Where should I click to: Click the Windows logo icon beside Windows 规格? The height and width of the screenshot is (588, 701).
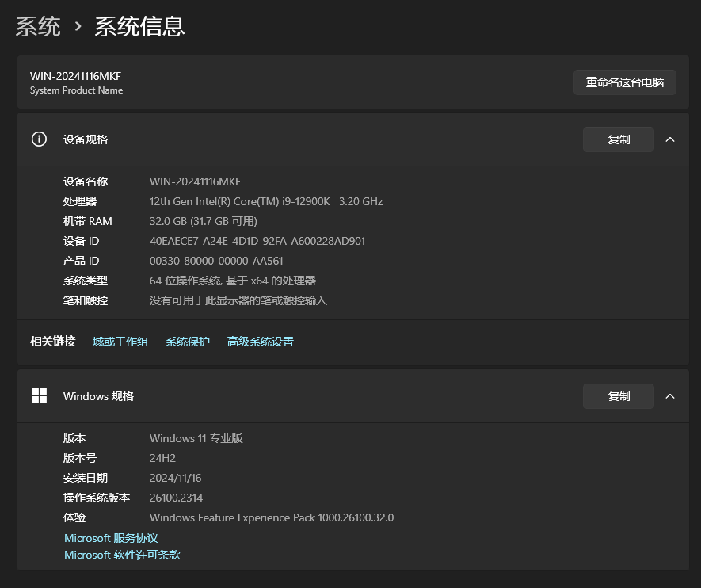(x=39, y=395)
